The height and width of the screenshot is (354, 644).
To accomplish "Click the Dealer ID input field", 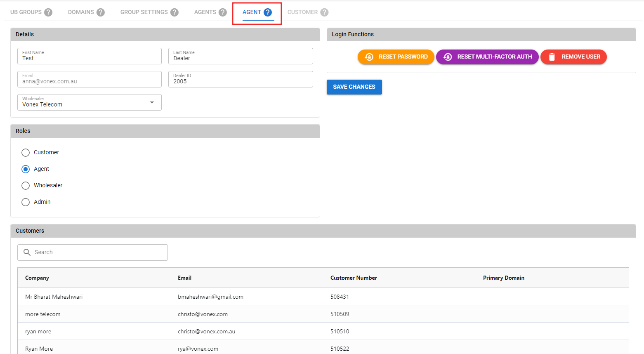I will [241, 81].
